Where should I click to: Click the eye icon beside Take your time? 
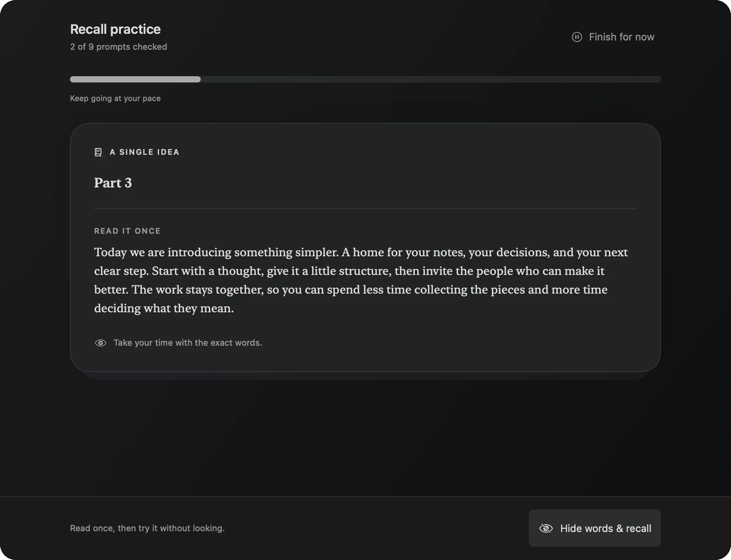[x=100, y=343]
